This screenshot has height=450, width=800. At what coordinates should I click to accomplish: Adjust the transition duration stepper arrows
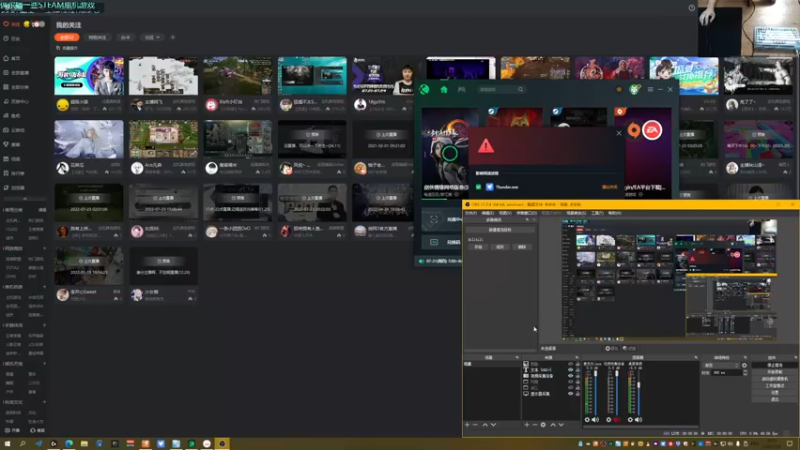745,373
